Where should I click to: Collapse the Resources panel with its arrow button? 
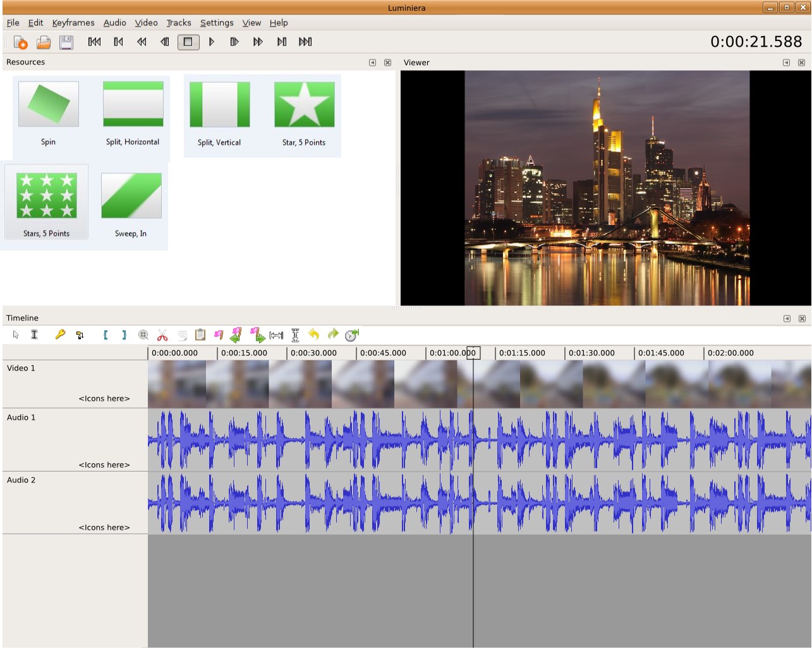[x=372, y=63]
